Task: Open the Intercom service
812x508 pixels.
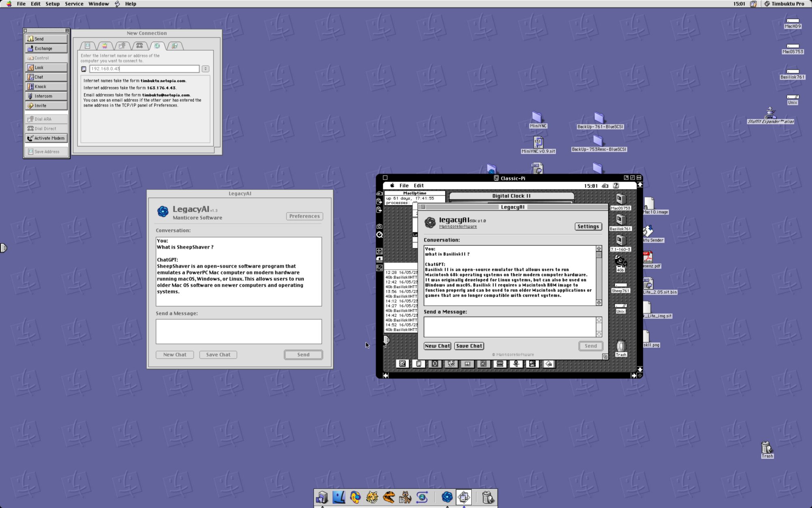Action: (x=46, y=96)
